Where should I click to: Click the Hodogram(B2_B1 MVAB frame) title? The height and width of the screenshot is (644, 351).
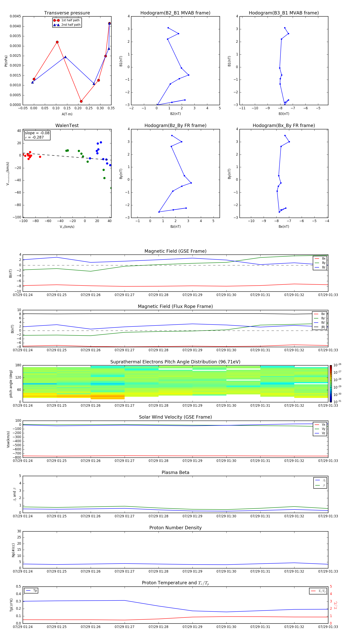pyautogui.click(x=175, y=13)
